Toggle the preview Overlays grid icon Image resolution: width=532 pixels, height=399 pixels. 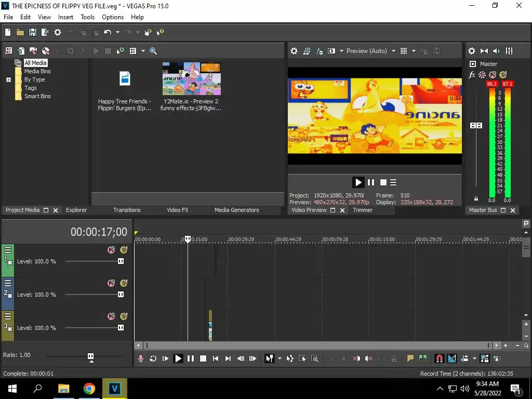coord(403,51)
